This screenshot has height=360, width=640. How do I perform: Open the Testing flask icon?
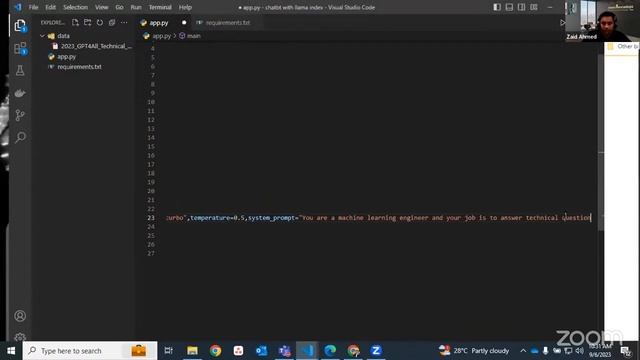click(x=20, y=71)
